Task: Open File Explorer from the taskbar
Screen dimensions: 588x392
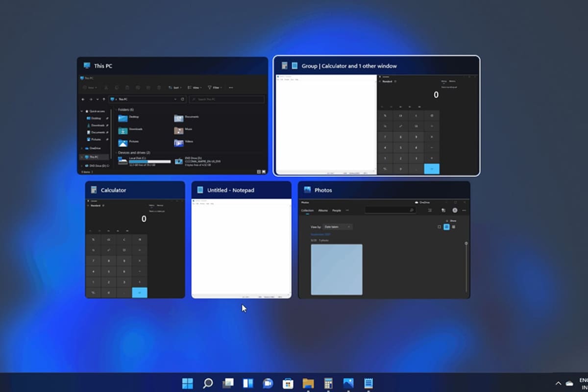Action: click(308, 383)
